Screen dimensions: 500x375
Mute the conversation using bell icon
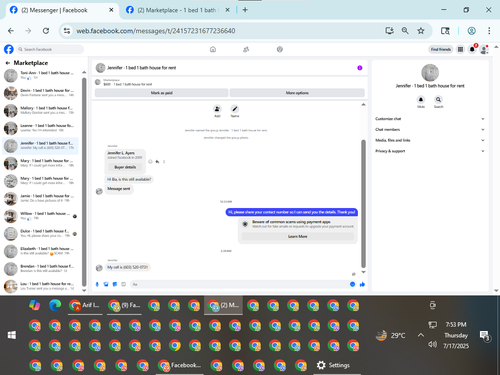[x=421, y=99]
